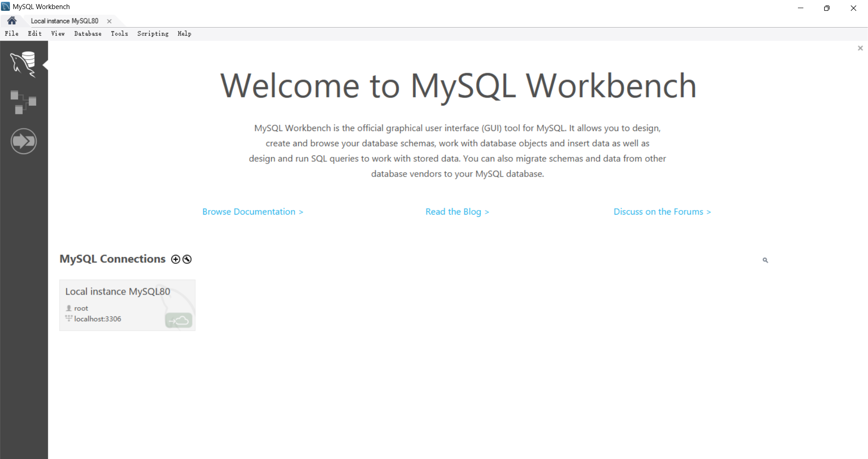Open Manage Connections wrench icon
The width and height of the screenshot is (868, 459).
187,259
